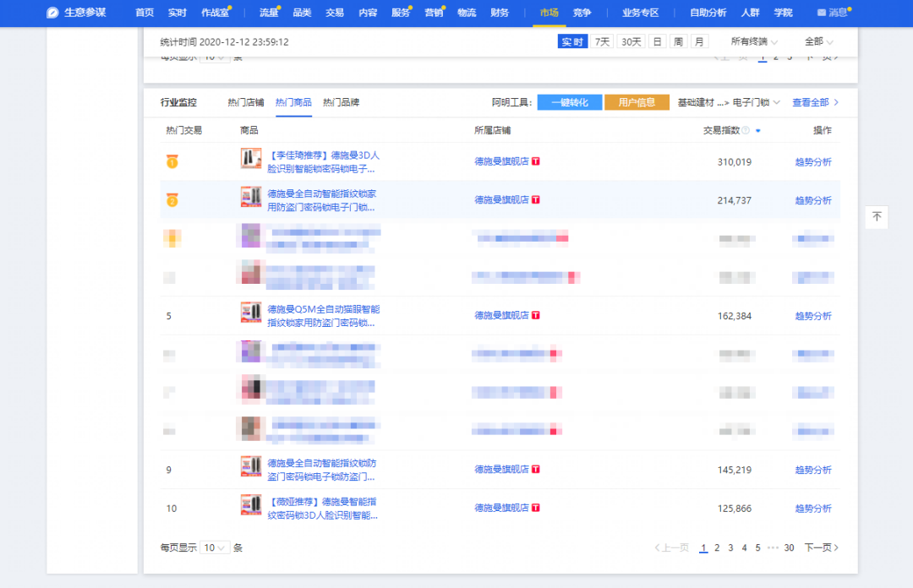Select the 月 time granularity
Screen dimensions: 913x588
click(699, 42)
